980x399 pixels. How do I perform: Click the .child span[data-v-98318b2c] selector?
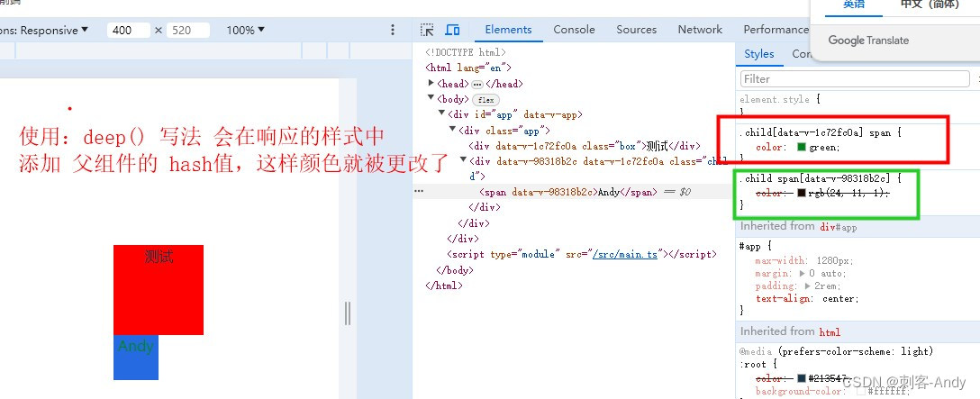coord(818,179)
